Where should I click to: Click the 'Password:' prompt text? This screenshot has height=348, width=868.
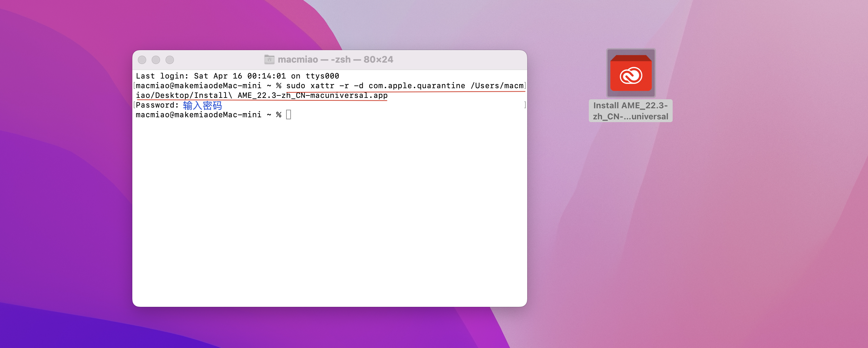pyautogui.click(x=157, y=105)
